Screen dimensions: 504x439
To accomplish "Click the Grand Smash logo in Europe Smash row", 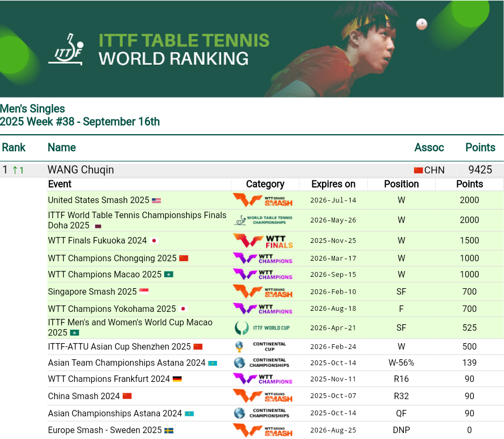I will [x=263, y=430].
